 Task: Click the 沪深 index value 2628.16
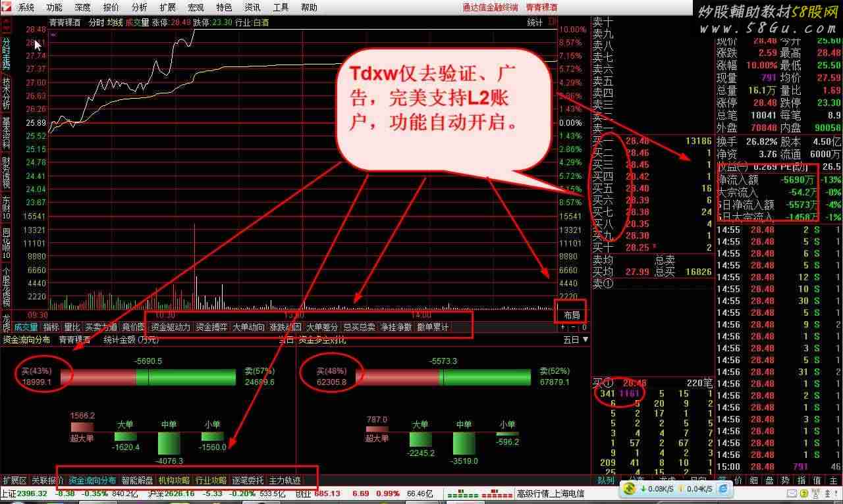click(179, 493)
